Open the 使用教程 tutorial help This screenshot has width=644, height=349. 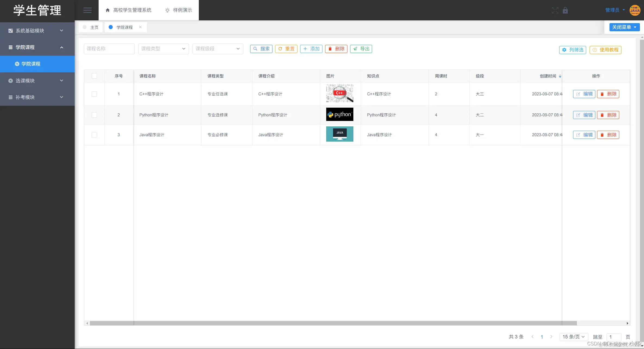tap(605, 50)
